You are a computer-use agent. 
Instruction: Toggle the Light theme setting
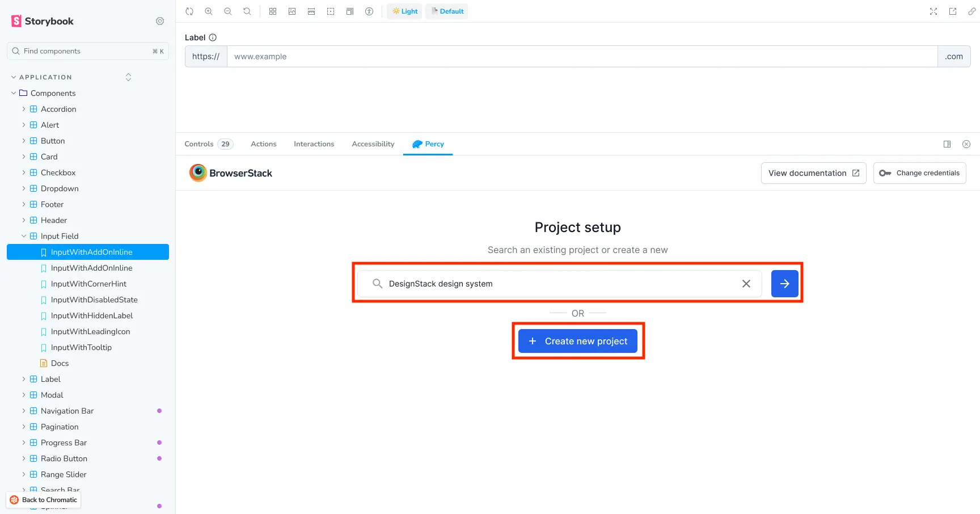point(404,11)
